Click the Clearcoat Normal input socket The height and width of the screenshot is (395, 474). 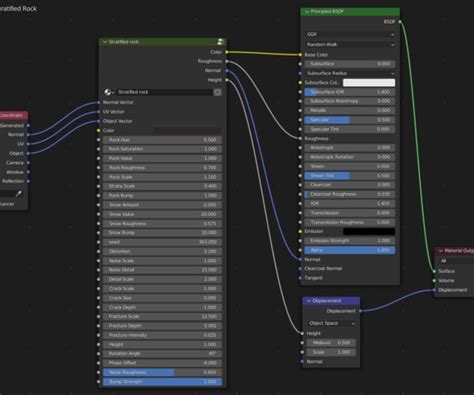pos(300,268)
